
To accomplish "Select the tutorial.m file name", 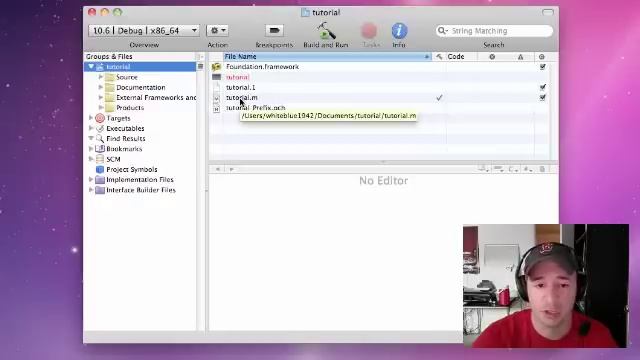I will click(x=242, y=98).
